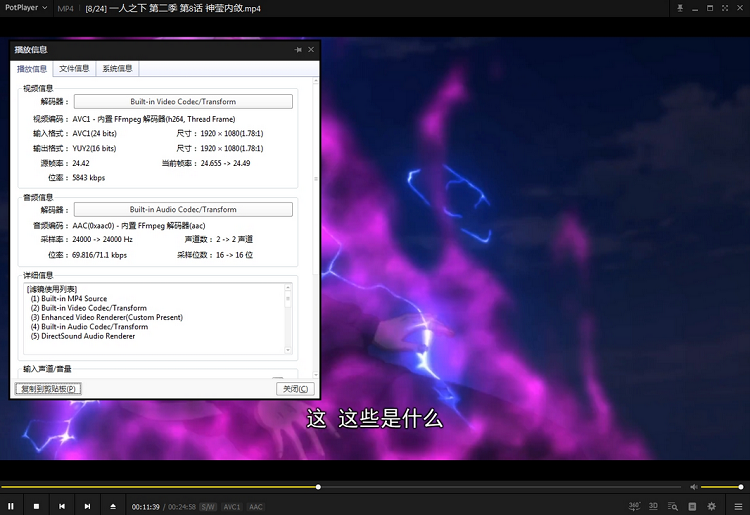This screenshot has width=750, height=515.
Task: Open the settings gear icon
Action: tap(711, 506)
